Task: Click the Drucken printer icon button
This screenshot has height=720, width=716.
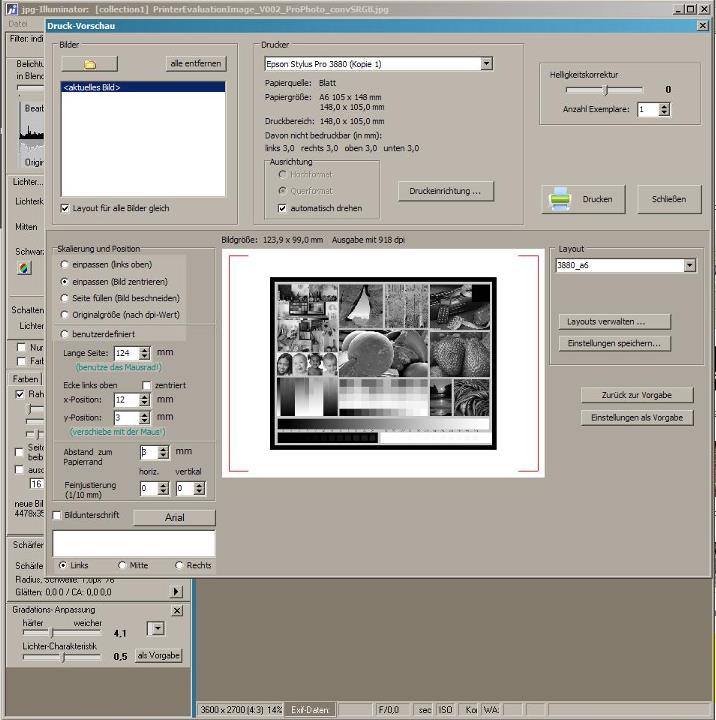Action: pos(584,199)
